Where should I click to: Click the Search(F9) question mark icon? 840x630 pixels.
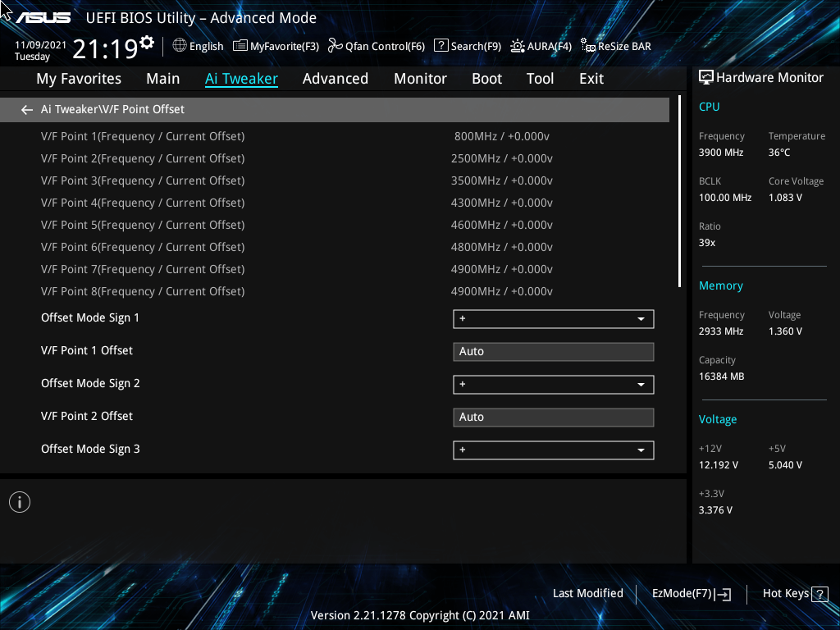(x=441, y=46)
